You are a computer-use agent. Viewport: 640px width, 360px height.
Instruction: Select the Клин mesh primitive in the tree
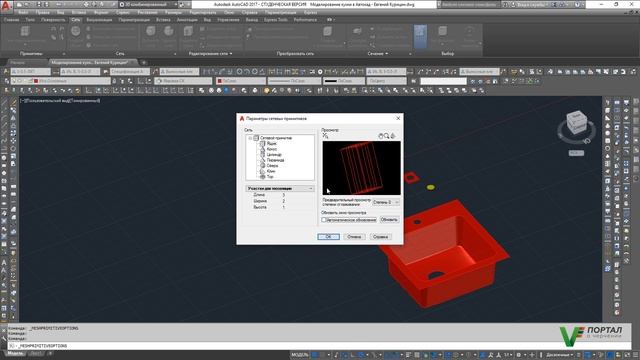[x=271, y=171]
